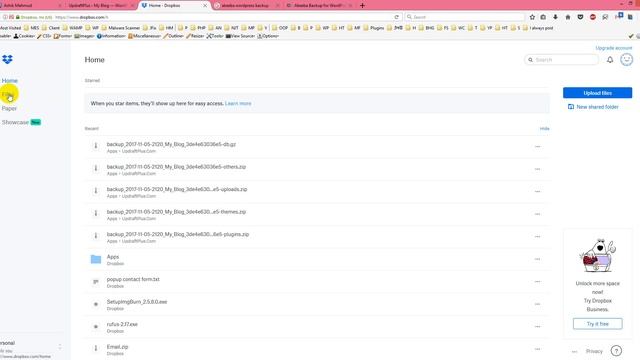The height and width of the screenshot is (360, 640).
Task: Click the icon of the others.zip backup
Action: (96, 168)
